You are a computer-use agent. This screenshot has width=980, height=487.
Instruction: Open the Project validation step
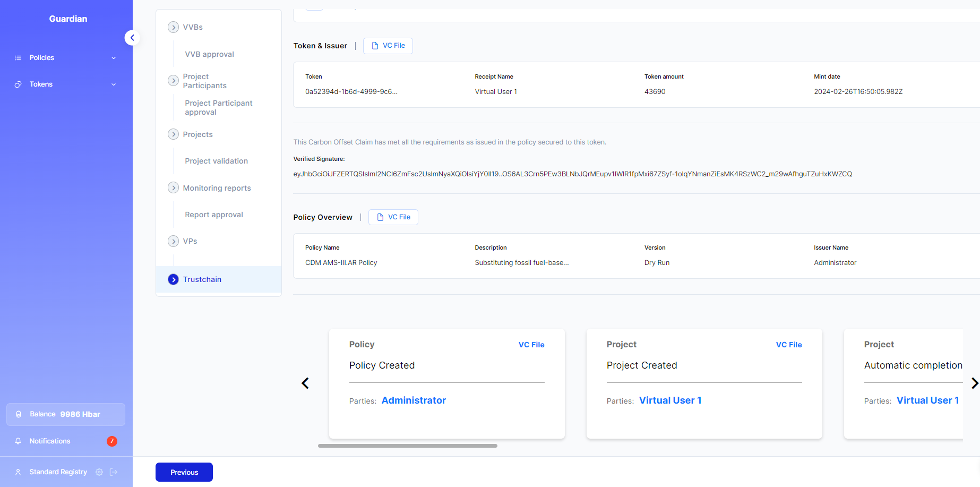216,161
